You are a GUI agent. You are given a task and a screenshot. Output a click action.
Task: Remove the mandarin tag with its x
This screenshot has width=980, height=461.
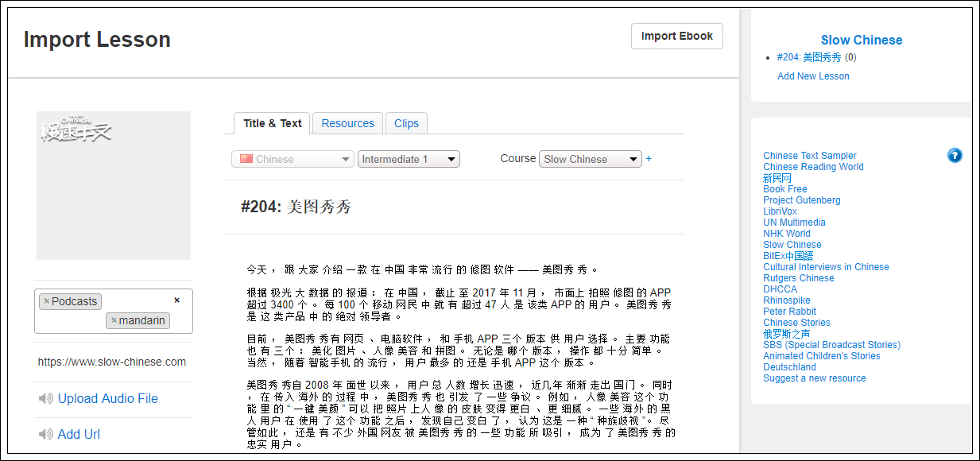click(114, 320)
